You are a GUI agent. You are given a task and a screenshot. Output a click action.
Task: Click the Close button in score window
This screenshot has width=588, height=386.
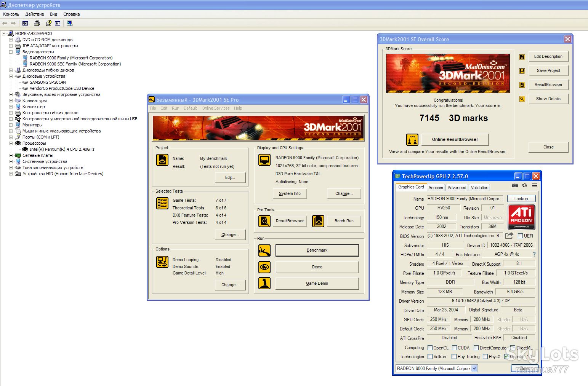pos(548,147)
